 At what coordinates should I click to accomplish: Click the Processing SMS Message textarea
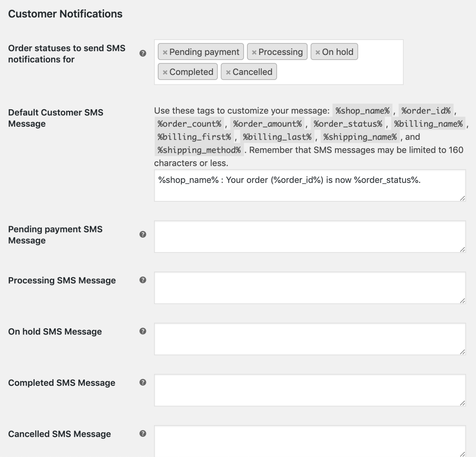pos(310,287)
